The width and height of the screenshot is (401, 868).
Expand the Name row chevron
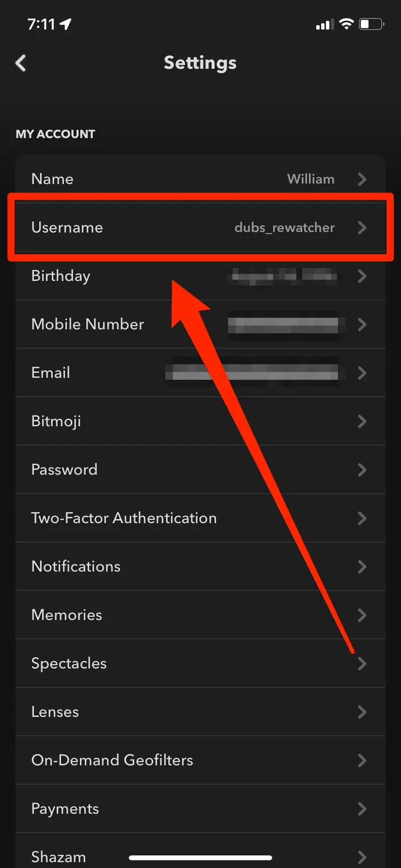362,179
